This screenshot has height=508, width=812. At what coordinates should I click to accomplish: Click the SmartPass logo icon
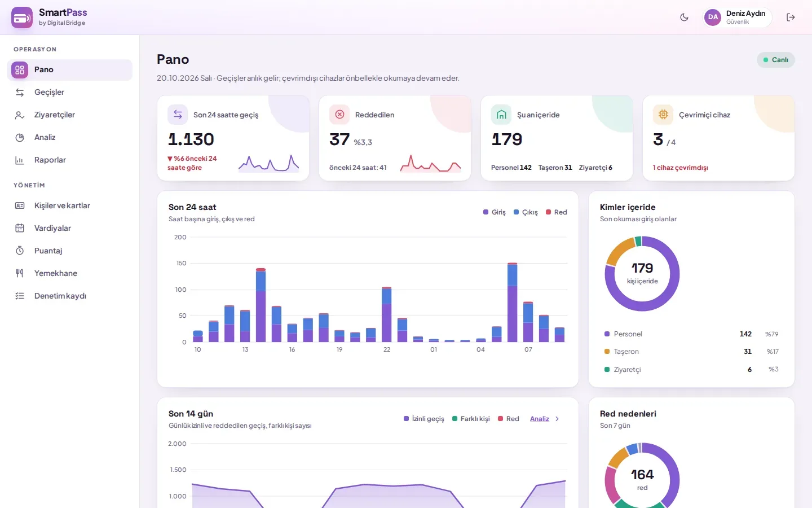pyautogui.click(x=22, y=17)
